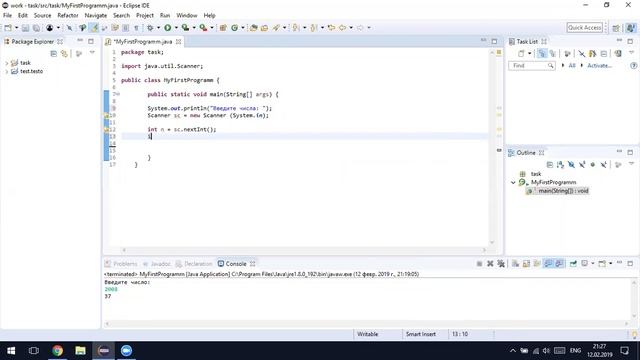Open the Task List view menu arrow
640x360 pixels.
(x=632, y=53)
